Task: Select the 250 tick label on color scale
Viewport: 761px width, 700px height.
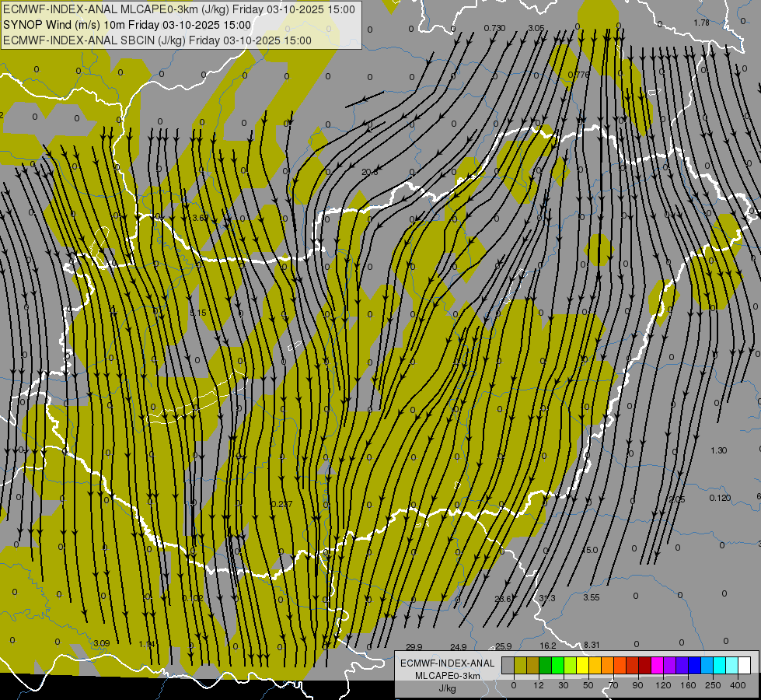Action: click(x=713, y=685)
